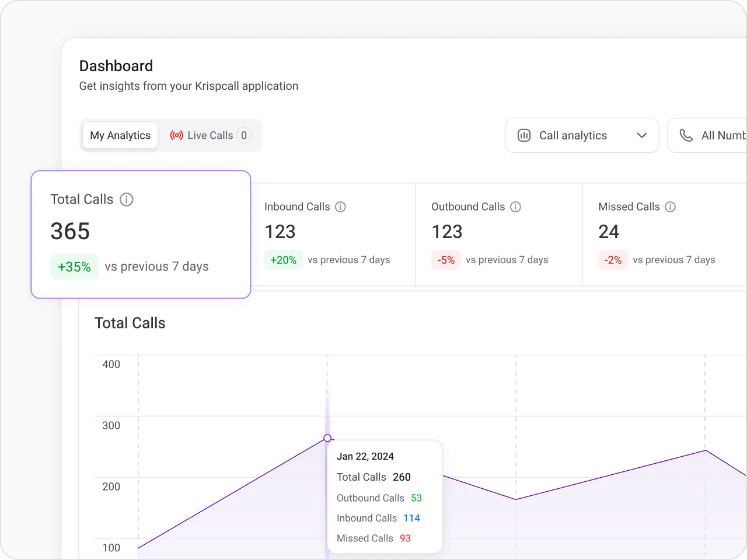Expand the Call analytics dropdown chevron

(642, 135)
